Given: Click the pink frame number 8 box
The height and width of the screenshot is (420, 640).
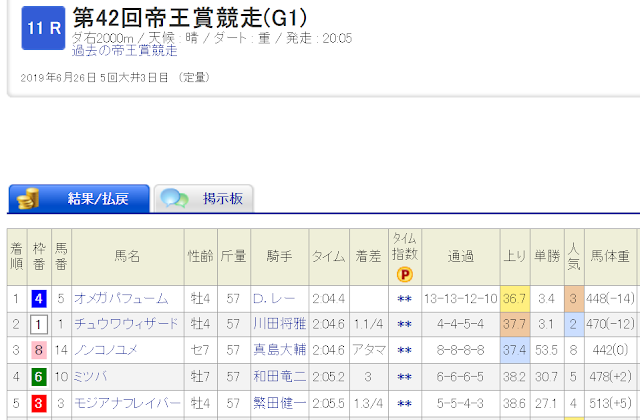Looking at the screenshot, I should (39, 350).
